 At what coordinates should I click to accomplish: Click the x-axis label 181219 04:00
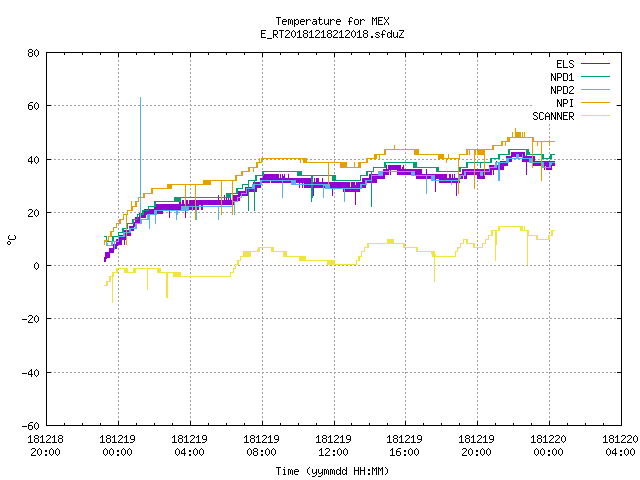tap(189, 446)
